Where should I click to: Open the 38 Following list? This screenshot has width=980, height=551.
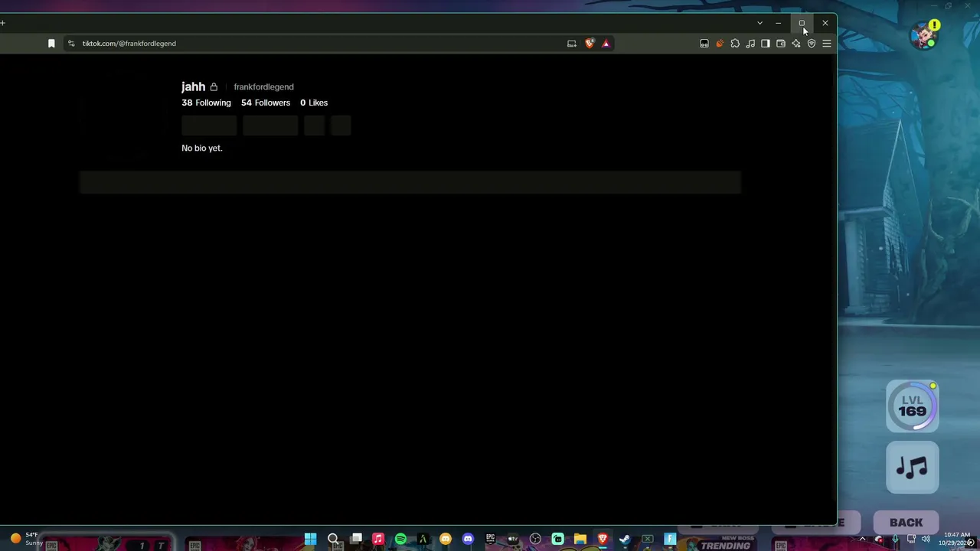(x=206, y=103)
